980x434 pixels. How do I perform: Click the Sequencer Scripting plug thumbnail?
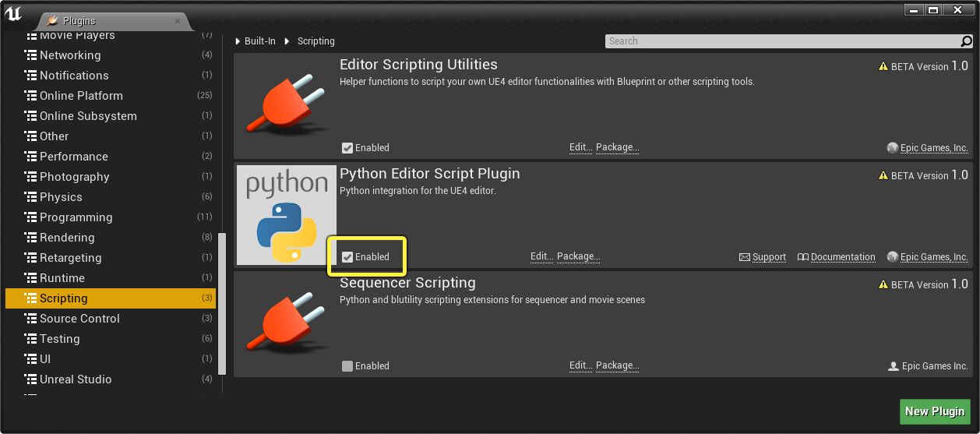click(287, 323)
